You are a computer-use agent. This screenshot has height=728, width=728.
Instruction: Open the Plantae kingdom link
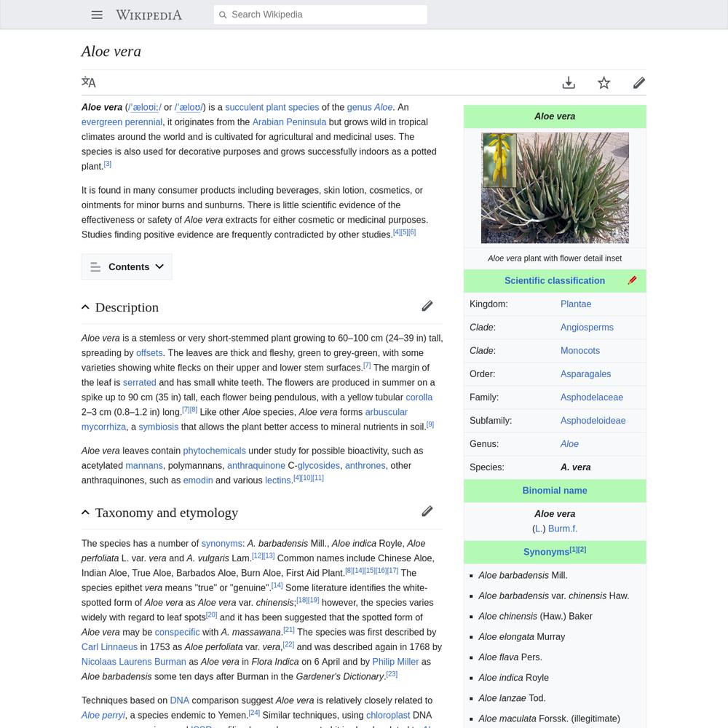point(576,304)
